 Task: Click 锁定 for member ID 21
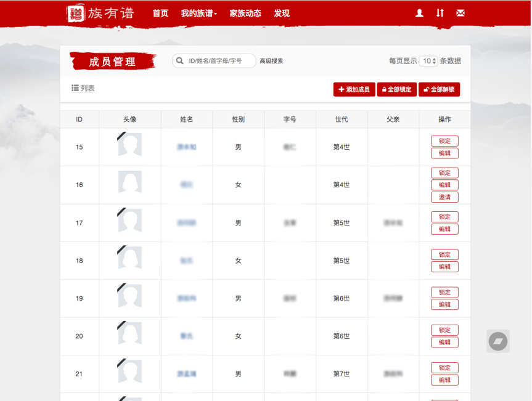pyautogui.click(x=445, y=368)
